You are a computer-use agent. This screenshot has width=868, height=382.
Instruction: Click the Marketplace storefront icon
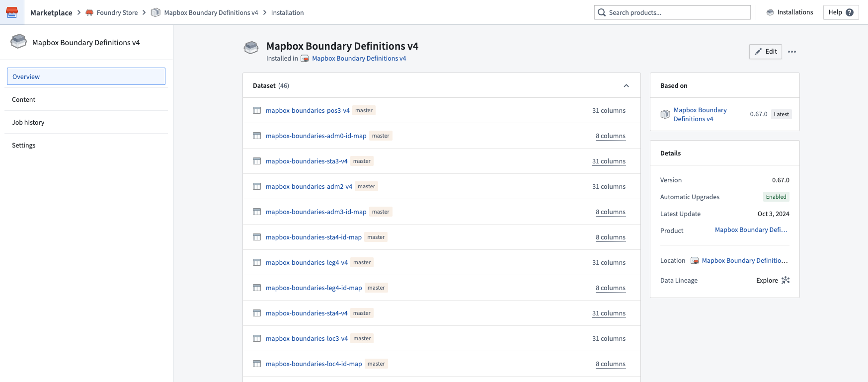pyautogui.click(x=12, y=12)
